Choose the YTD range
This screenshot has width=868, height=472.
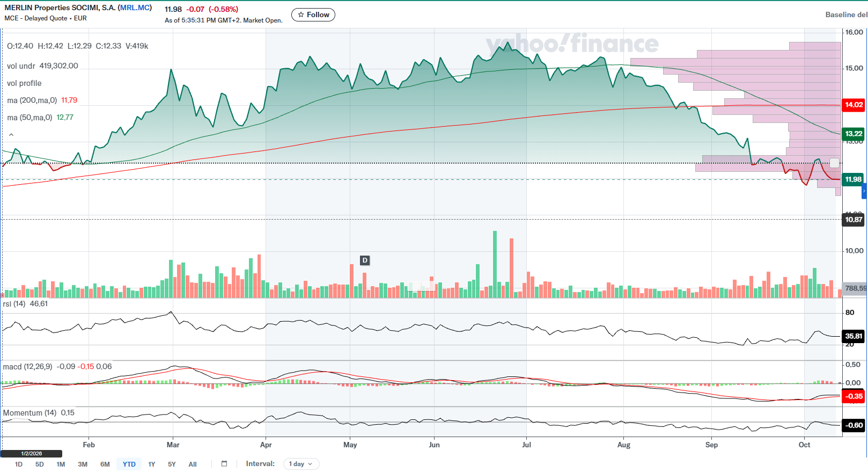pyautogui.click(x=129, y=464)
